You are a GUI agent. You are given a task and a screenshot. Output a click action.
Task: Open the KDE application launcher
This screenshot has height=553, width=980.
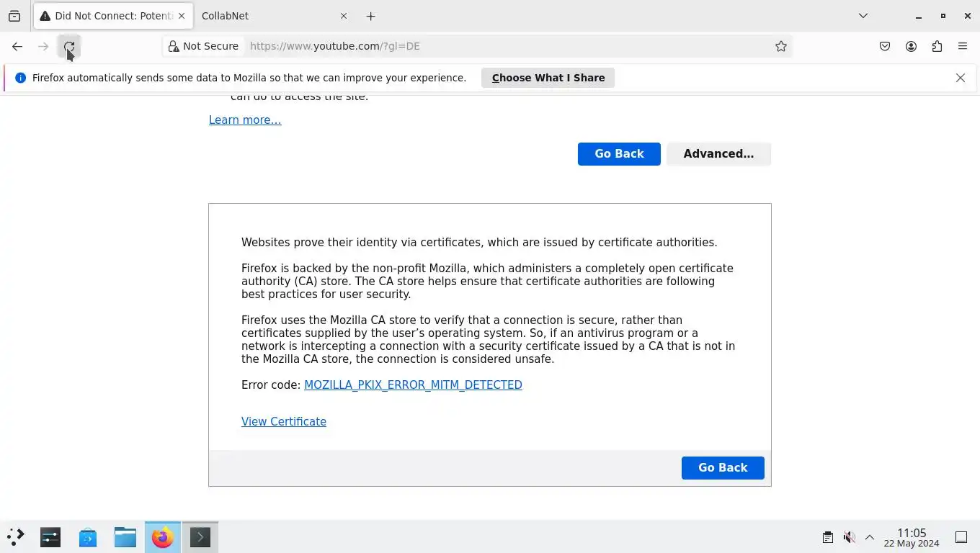[16, 537]
